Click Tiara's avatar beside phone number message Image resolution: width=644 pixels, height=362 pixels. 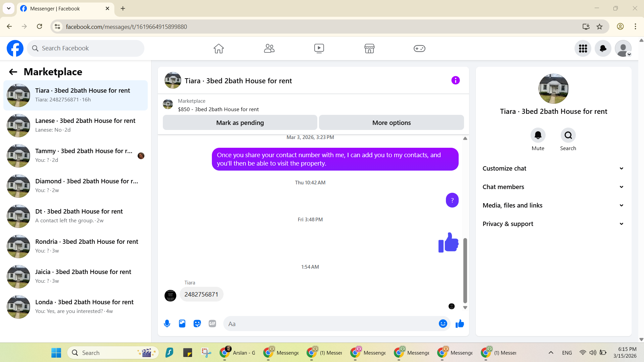click(x=170, y=296)
